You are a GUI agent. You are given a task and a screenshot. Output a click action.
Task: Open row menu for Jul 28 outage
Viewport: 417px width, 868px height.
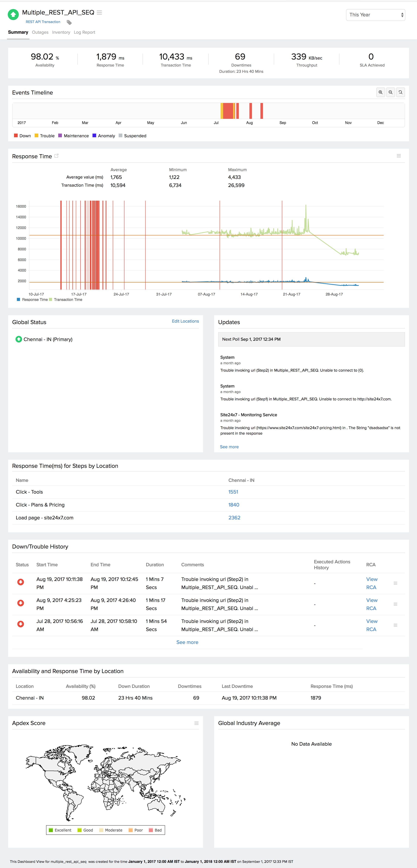pos(395,625)
